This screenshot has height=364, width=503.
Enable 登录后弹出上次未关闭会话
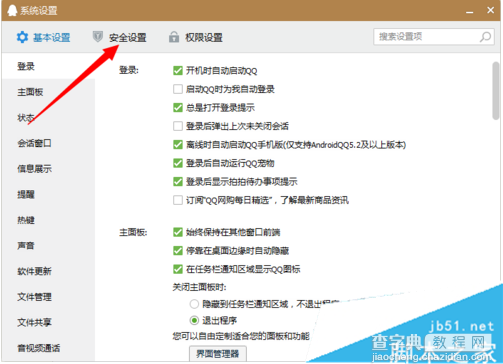pos(178,126)
